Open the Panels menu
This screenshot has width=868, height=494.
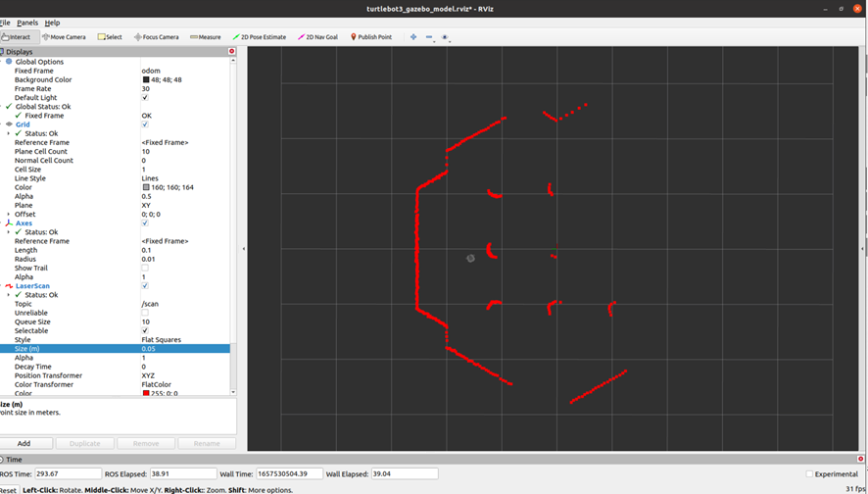tap(27, 23)
